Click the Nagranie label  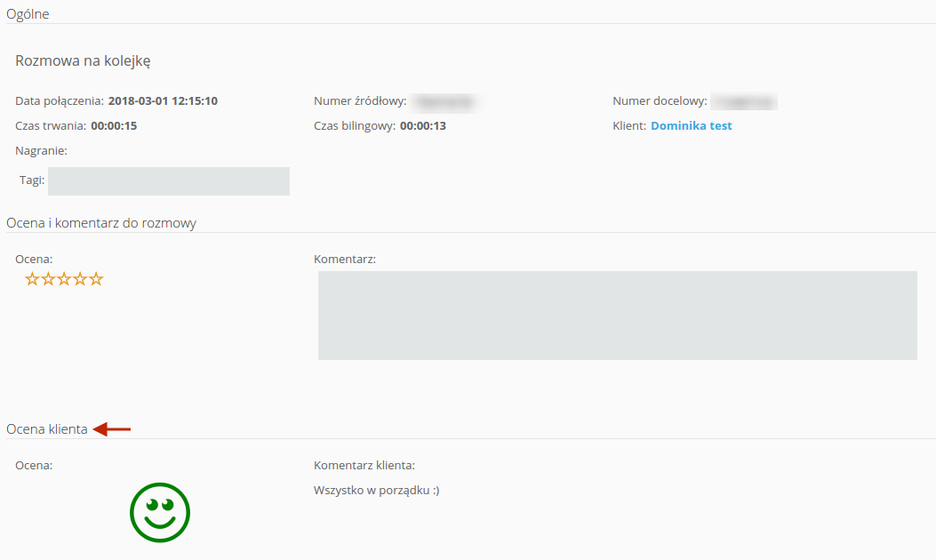pyautogui.click(x=41, y=150)
